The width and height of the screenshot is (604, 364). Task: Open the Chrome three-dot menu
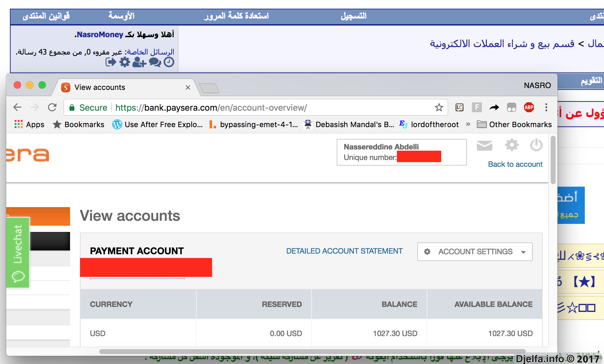coord(546,108)
